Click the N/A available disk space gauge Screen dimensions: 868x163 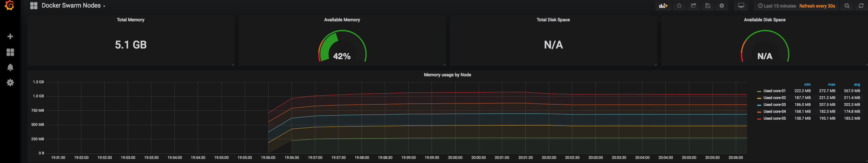coord(765,46)
